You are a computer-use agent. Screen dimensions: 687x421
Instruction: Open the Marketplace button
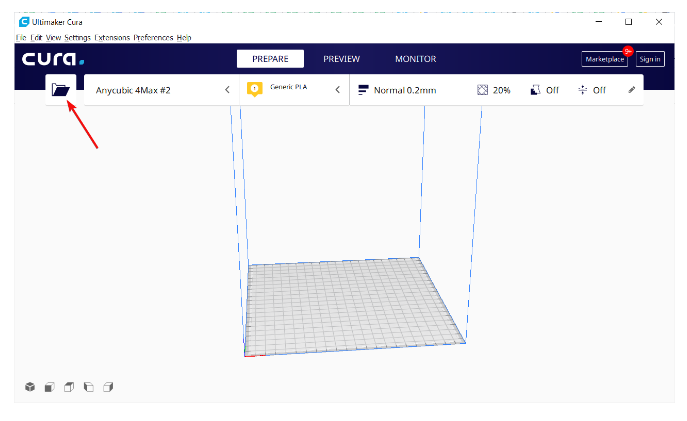point(605,59)
